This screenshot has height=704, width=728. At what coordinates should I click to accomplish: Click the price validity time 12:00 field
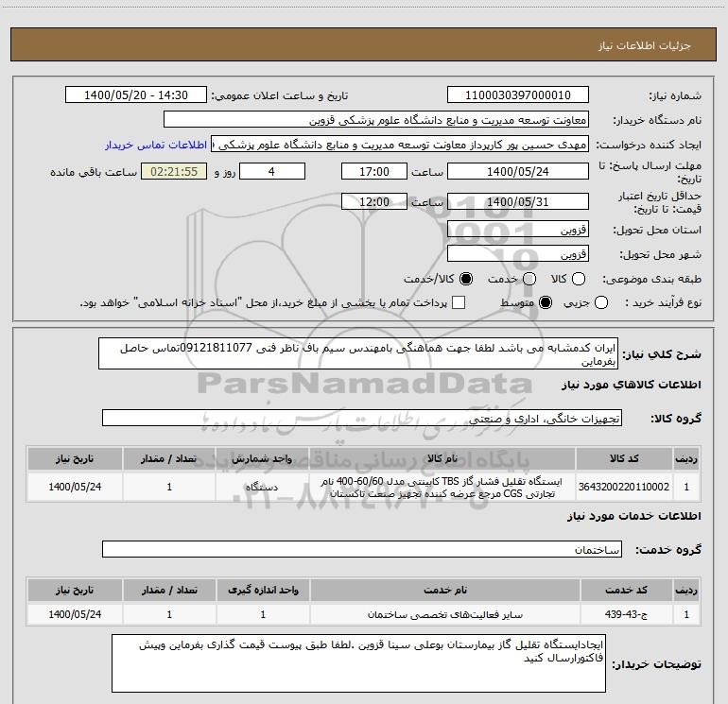coord(374,201)
